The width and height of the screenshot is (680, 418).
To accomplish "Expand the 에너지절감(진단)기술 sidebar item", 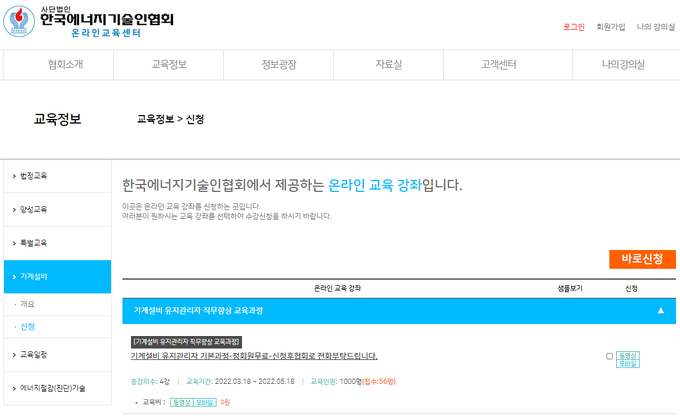I will click(x=57, y=388).
